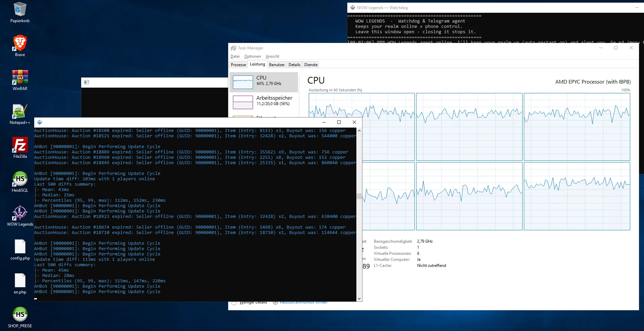The width and height of the screenshot is (644, 331).
Task: Click the top-right CPU core graph
Action: click(x=577, y=127)
